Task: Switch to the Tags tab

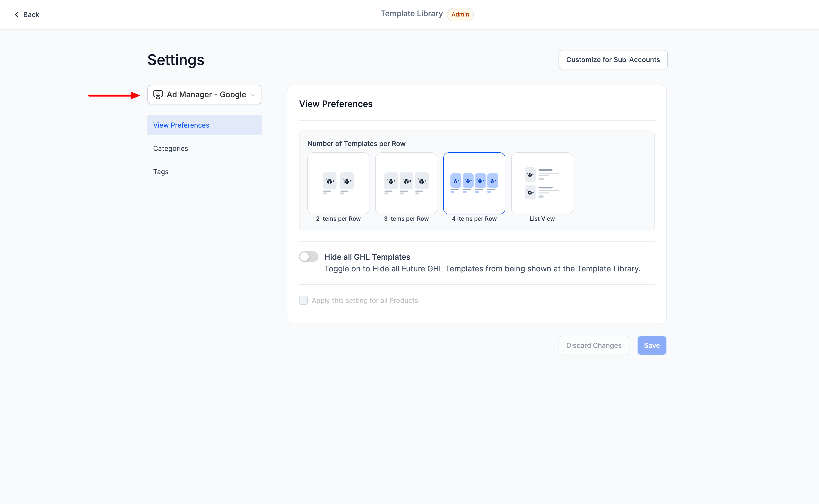Action: tap(160, 172)
